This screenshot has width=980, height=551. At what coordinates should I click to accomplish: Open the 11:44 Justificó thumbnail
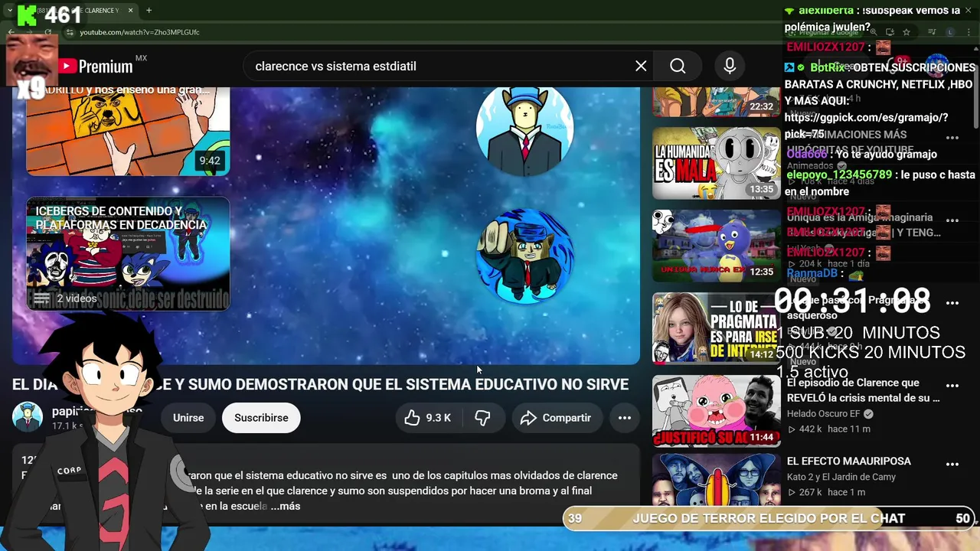pyautogui.click(x=716, y=411)
